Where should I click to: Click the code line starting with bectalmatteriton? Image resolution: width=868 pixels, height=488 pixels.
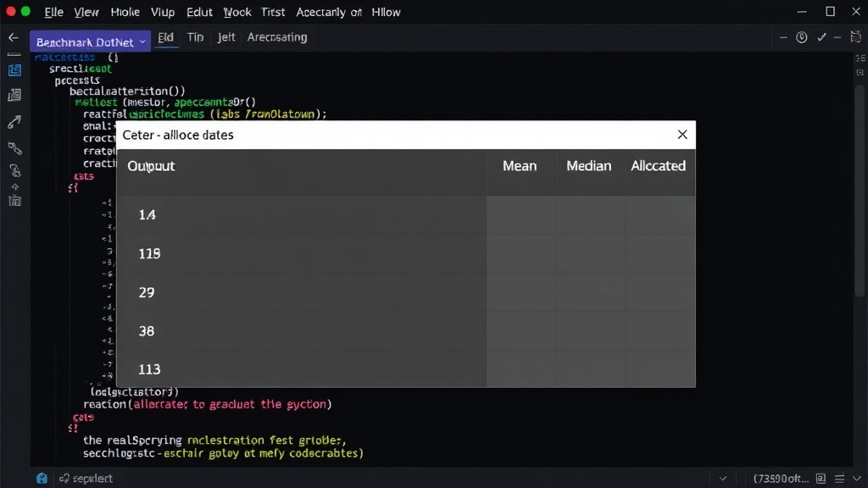pos(127,91)
